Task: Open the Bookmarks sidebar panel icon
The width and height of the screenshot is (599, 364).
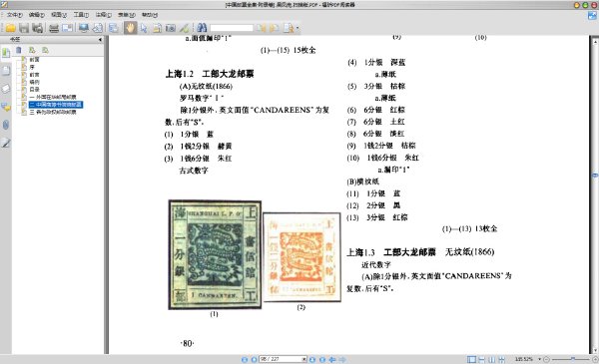Action: [x=6, y=53]
